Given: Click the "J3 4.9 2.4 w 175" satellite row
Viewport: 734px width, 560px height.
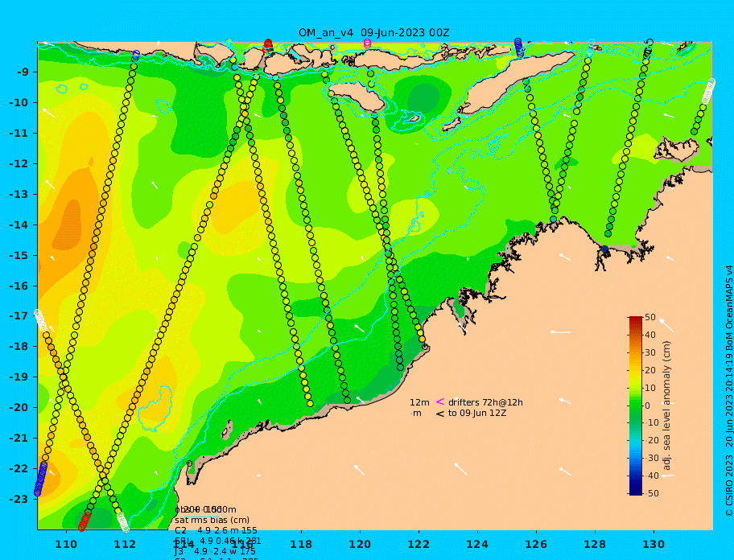Looking at the screenshot, I should pyautogui.click(x=215, y=552).
